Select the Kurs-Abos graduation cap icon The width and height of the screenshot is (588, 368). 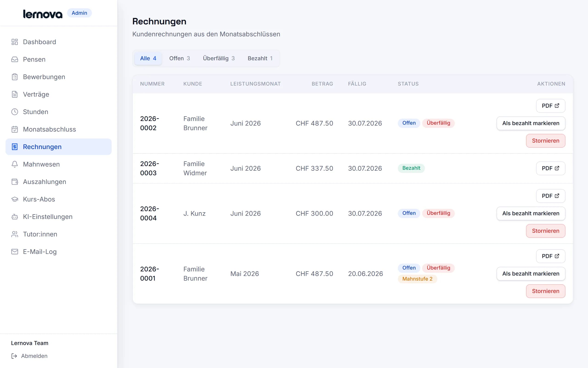pyautogui.click(x=14, y=199)
